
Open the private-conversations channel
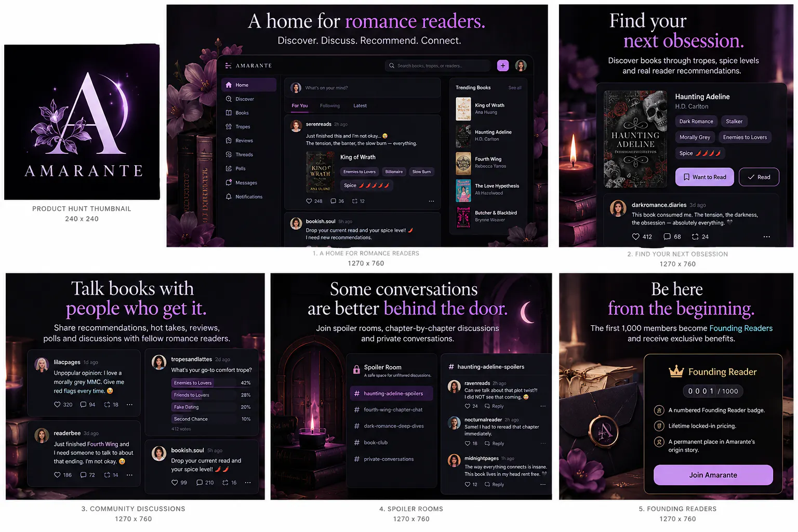(x=391, y=459)
